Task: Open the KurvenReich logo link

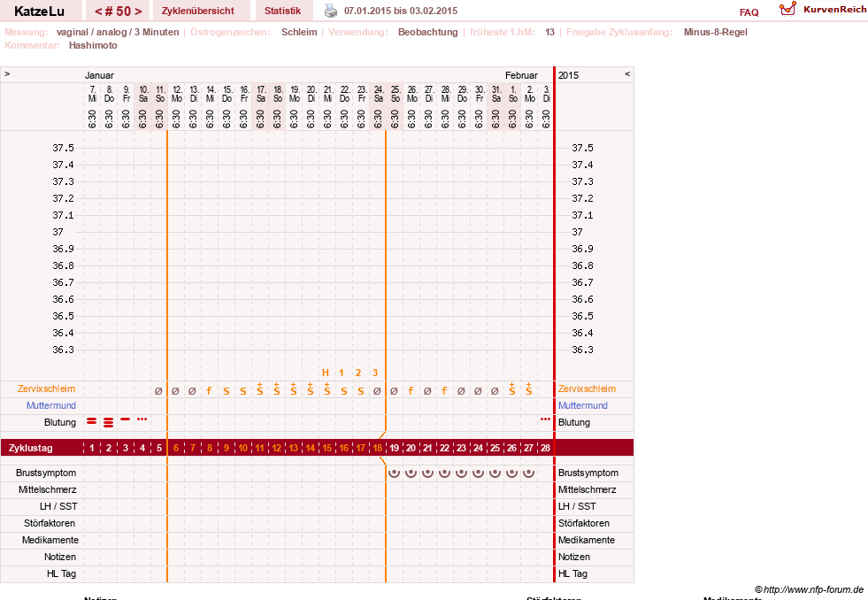Action: coord(823,10)
